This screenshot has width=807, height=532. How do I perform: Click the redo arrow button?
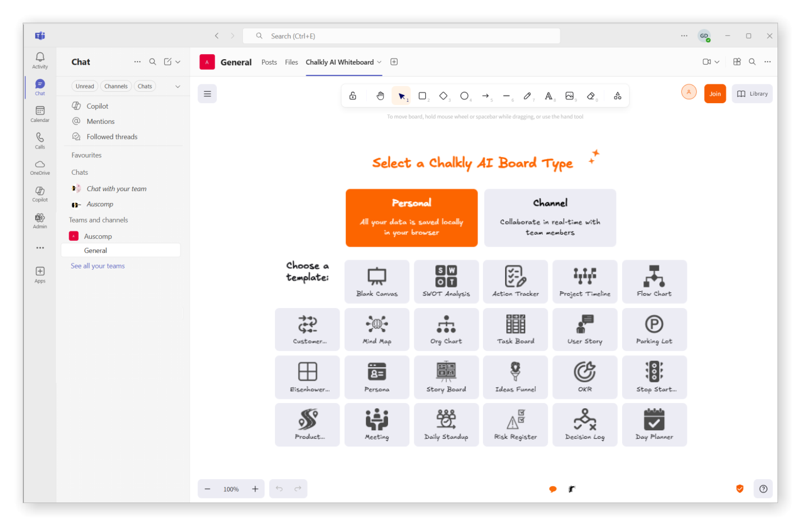[298, 489]
